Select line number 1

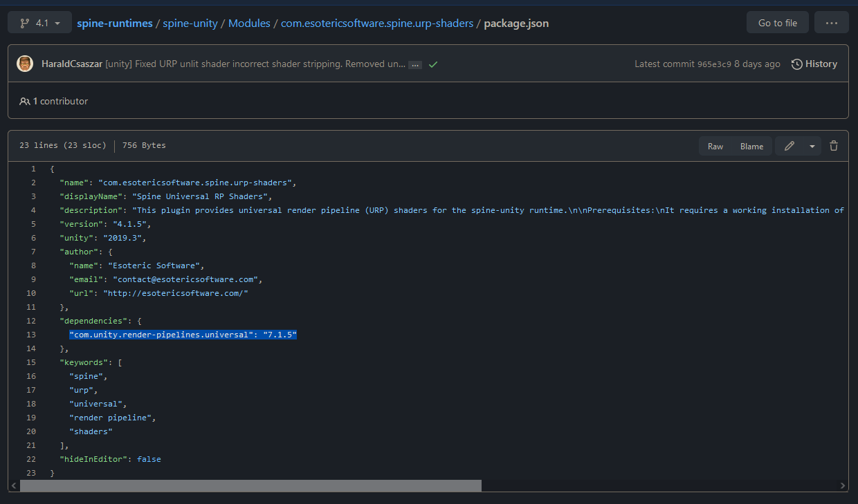[33, 169]
